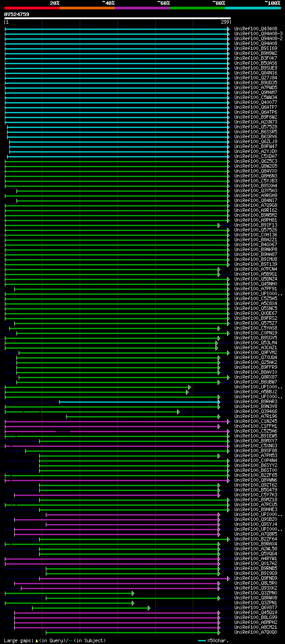Select the query name AV524759

(17, 14)
